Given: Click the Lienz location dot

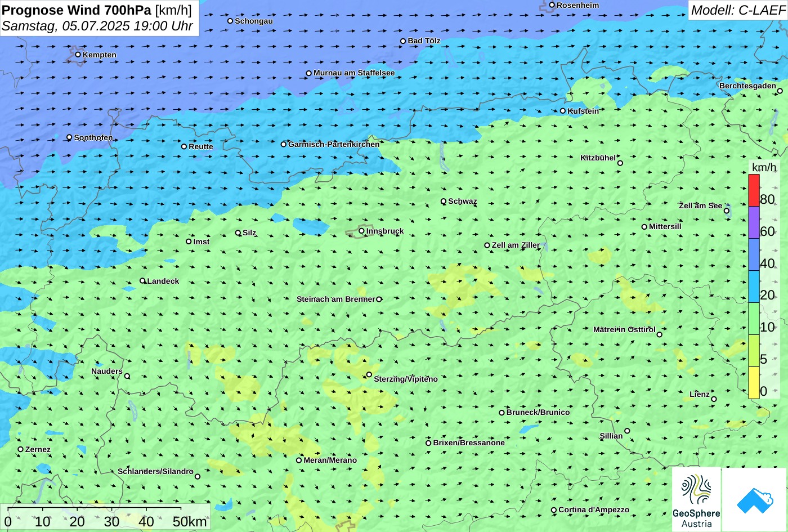Looking at the screenshot, I should 714,399.
